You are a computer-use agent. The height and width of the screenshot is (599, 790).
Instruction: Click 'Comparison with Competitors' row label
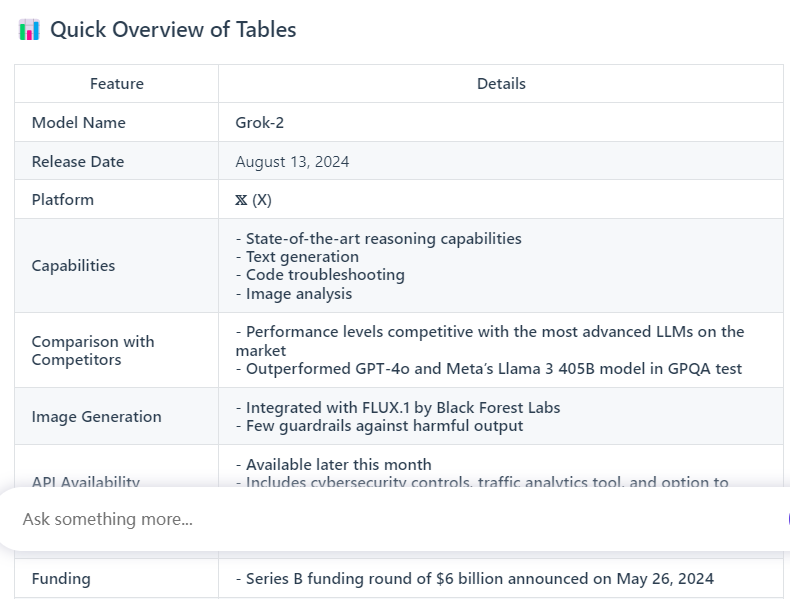point(93,351)
